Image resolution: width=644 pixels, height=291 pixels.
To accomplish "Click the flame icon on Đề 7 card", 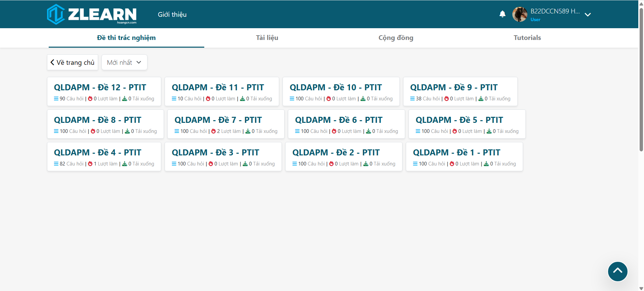I will coord(213,131).
